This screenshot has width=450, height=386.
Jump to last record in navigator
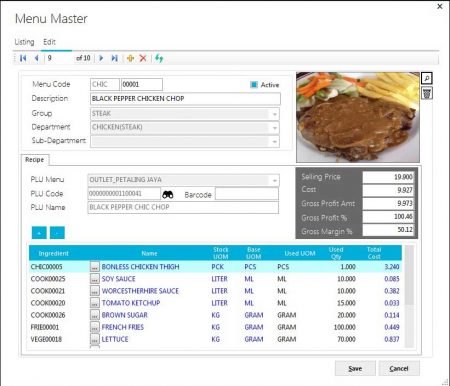point(114,58)
